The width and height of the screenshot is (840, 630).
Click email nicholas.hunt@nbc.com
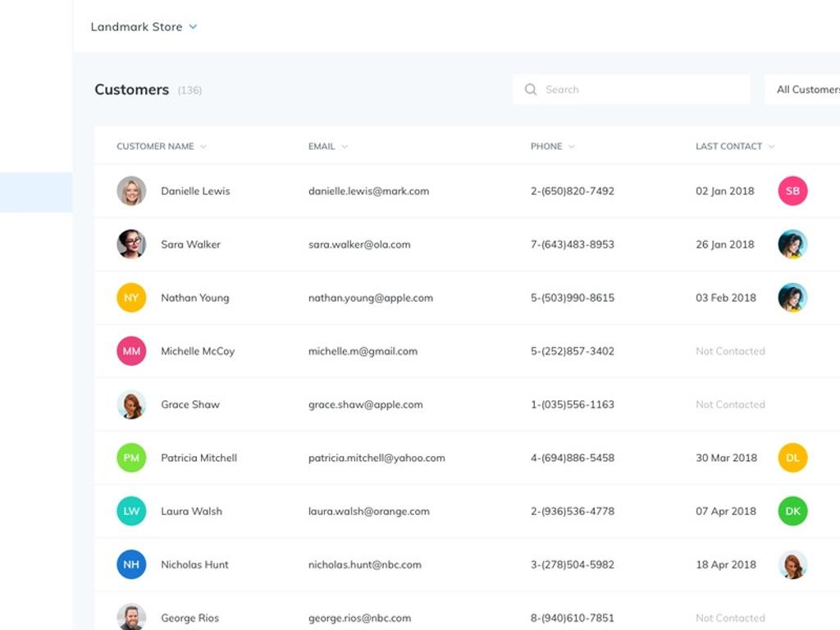365,564
